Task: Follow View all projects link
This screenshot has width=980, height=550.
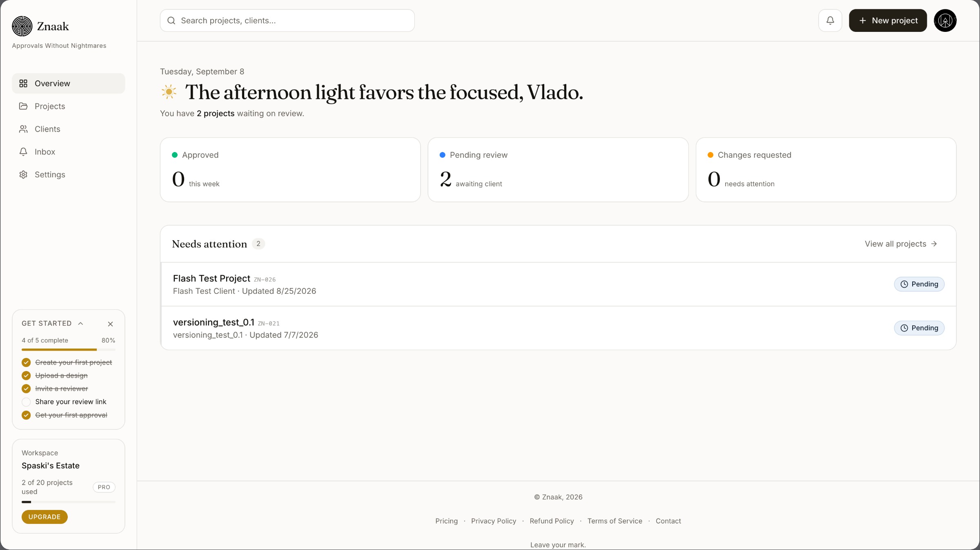Action: pyautogui.click(x=901, y=244)
